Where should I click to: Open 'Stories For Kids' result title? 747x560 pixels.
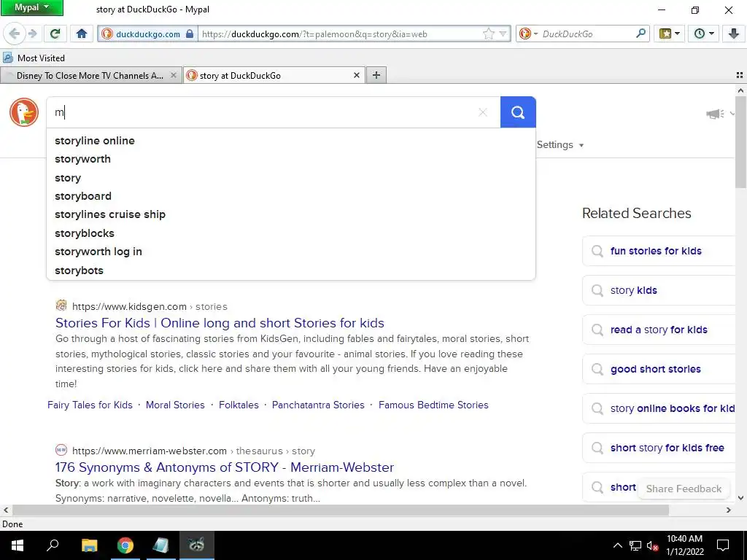click(x=220, y=323)
